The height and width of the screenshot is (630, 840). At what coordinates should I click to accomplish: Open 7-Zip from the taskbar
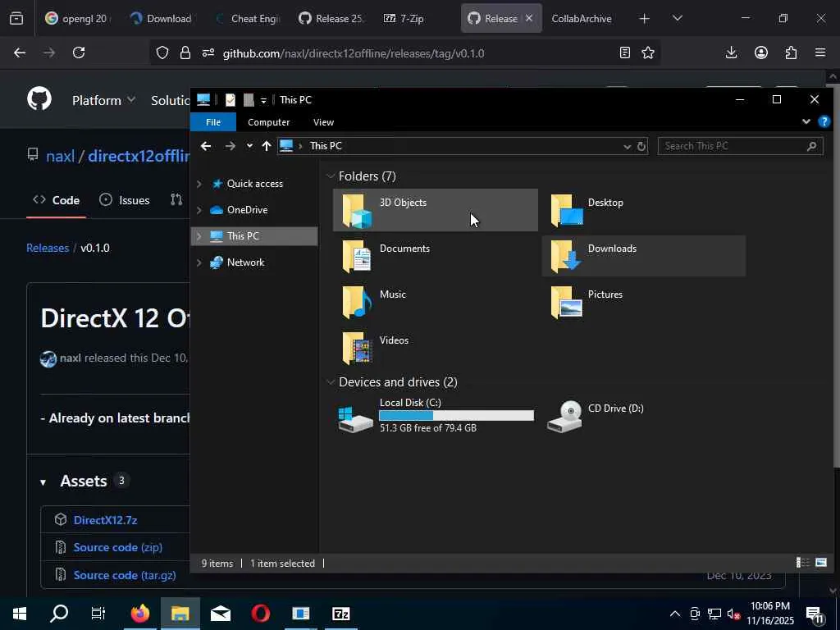[341, 614]
